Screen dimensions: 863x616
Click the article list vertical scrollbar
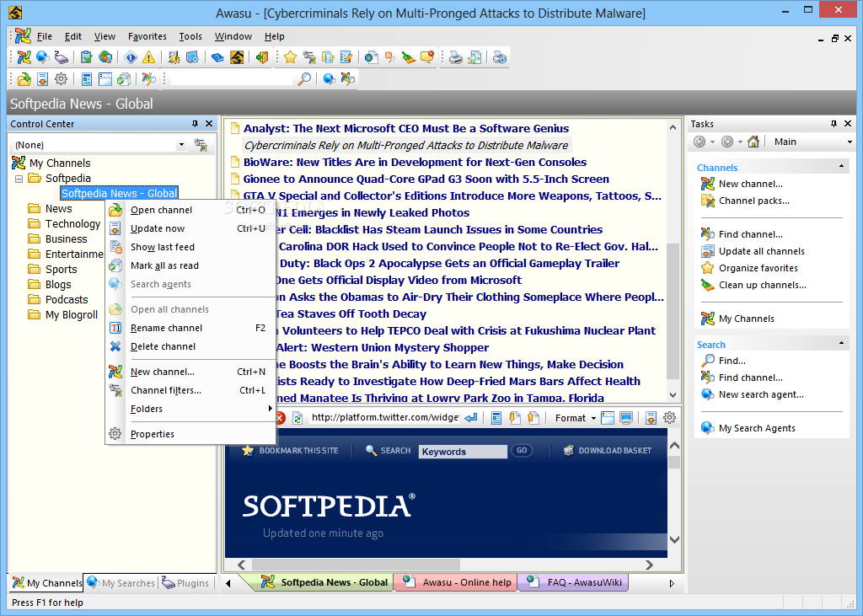point(673,311)
